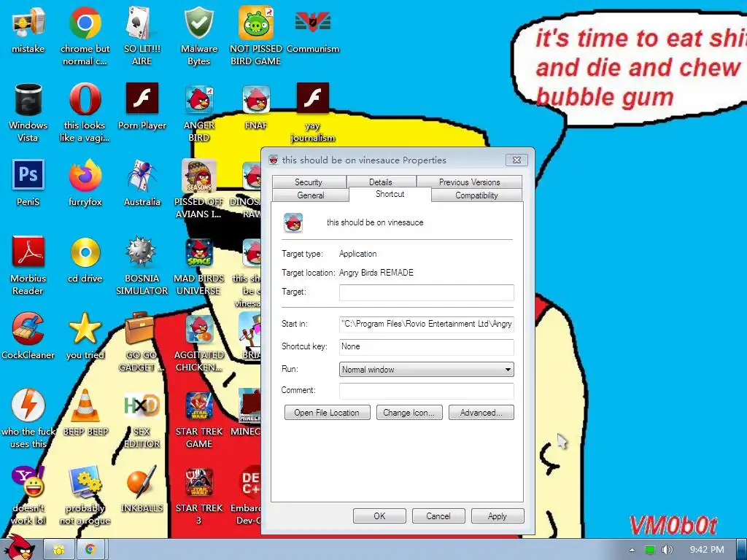Select the INKBALLS desktop icon

[142, 489]
